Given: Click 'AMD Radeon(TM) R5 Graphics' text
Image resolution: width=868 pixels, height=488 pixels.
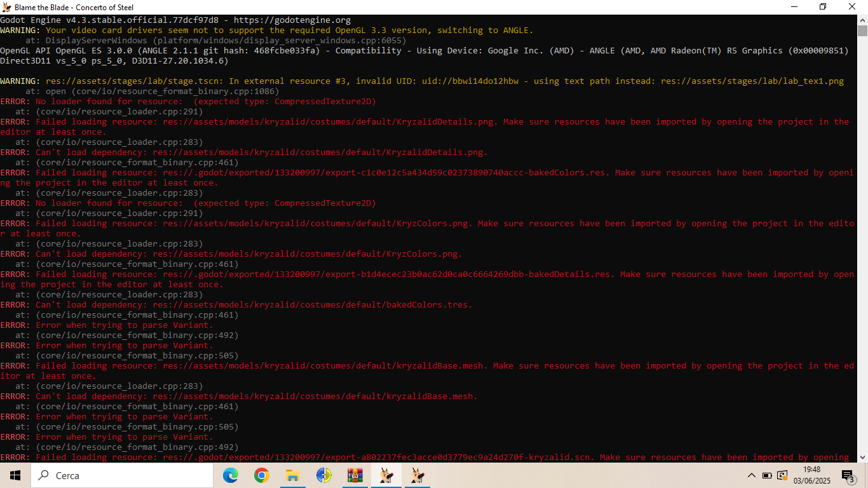Looking at the screenshot, I should click(x=717, y=51).
